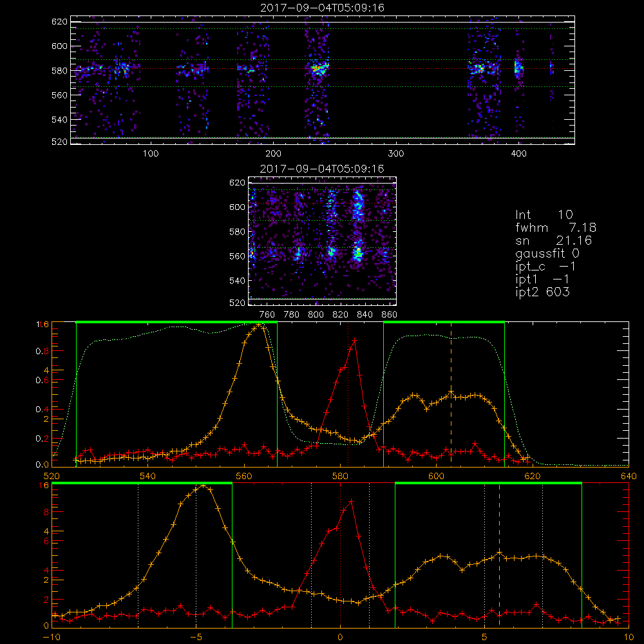Click x-axis label -10 on bottom plot
The height and width of the screenshot is (644, 644).
coord(52,638)
